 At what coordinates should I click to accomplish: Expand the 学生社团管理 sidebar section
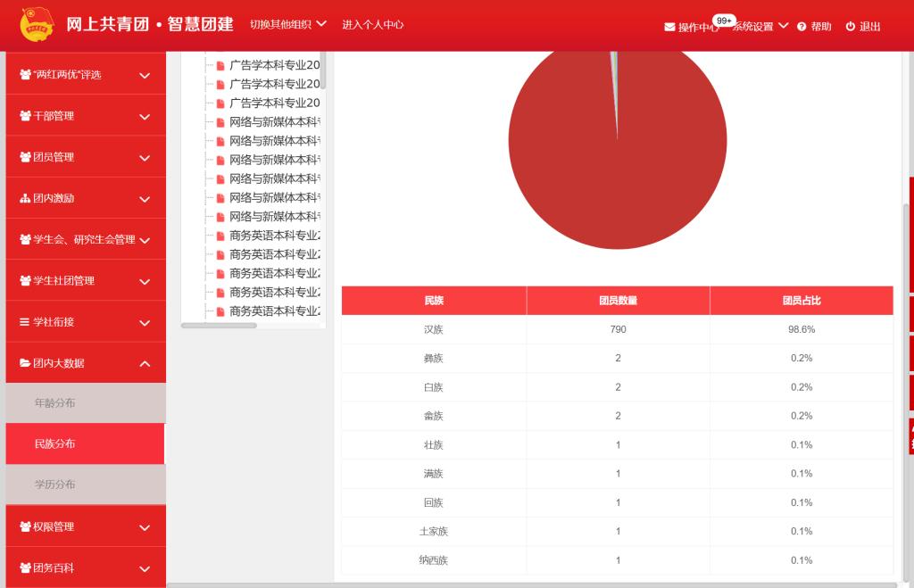click(85, 281)
